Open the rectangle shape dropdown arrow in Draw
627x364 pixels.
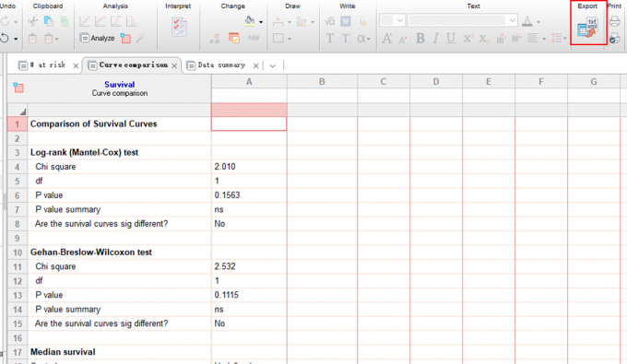tap(290, 39)
